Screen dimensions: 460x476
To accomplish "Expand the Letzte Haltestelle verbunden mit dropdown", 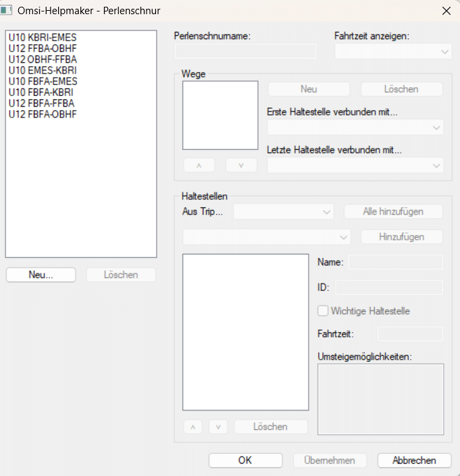I will [x=355, y=165].
